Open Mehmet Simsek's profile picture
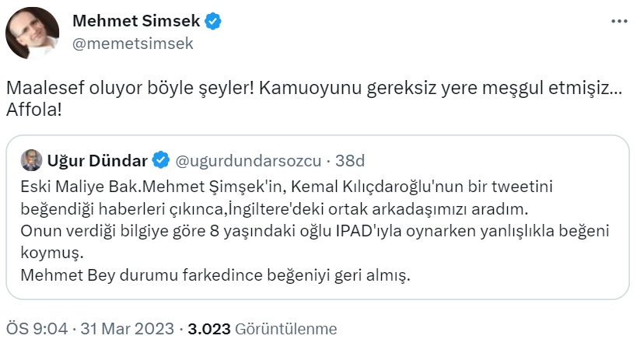 point(30,33)
